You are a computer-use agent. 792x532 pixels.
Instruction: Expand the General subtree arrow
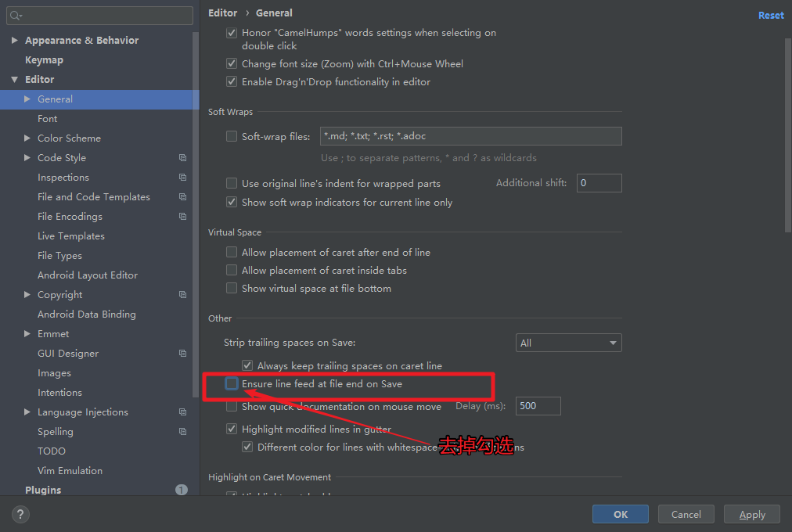pyautogui.click(x=27, y=99)
